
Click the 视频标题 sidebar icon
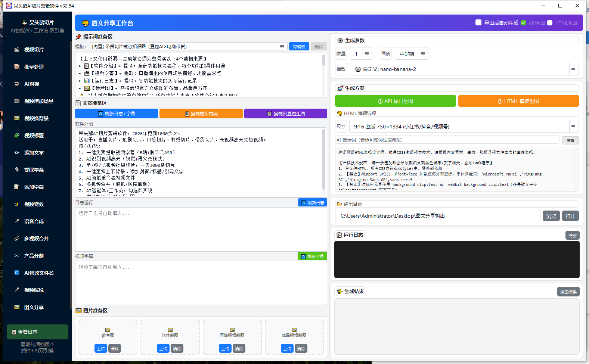[x=16, y=136]
